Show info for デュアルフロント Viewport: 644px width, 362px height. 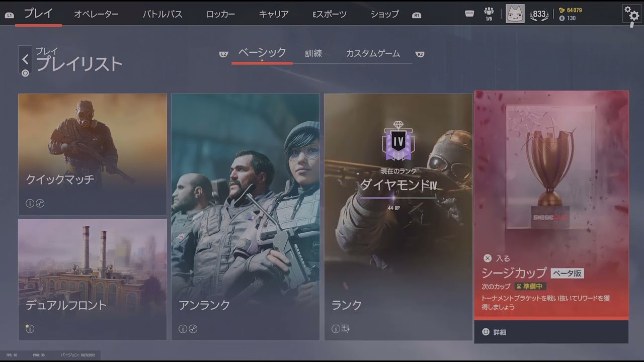pyautogui.click(x=30, y=329)
